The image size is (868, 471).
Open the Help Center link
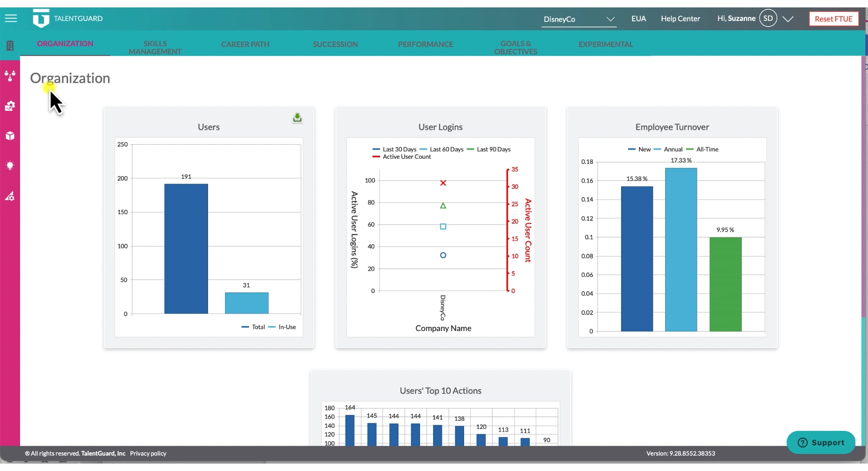pyautogui.click(x=680, y=19)
